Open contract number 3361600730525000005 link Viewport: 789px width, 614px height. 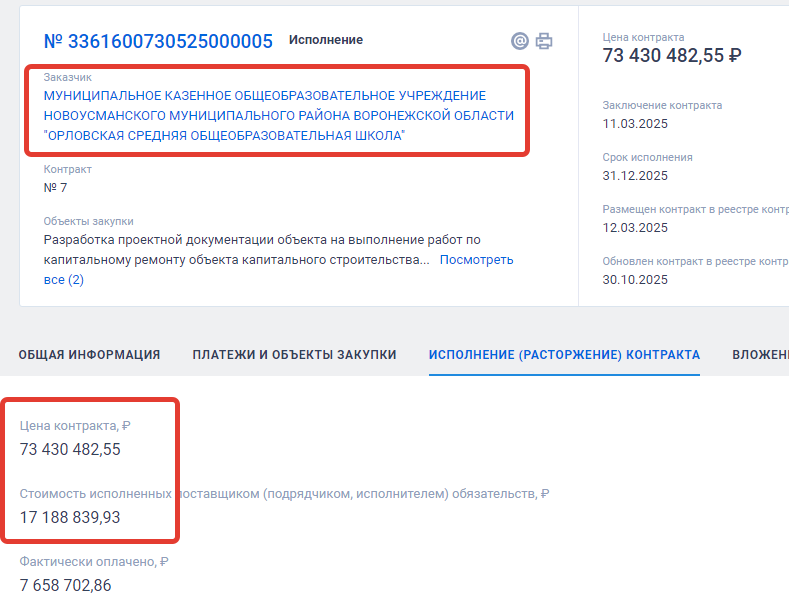point(158,41)
